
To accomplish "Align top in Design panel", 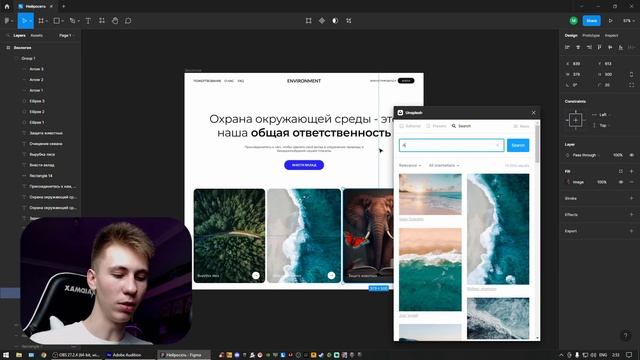I will coord(599,48).
